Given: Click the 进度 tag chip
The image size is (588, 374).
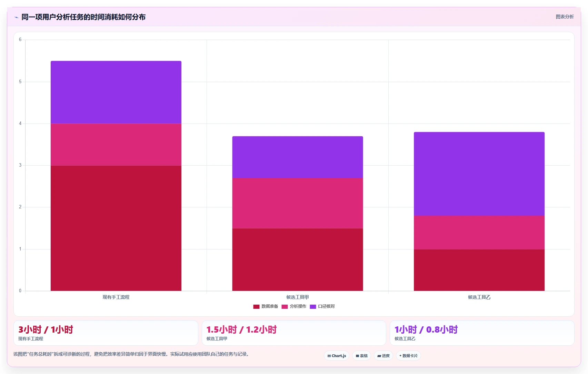Looking at the screenshot, I should click(383, 356).
